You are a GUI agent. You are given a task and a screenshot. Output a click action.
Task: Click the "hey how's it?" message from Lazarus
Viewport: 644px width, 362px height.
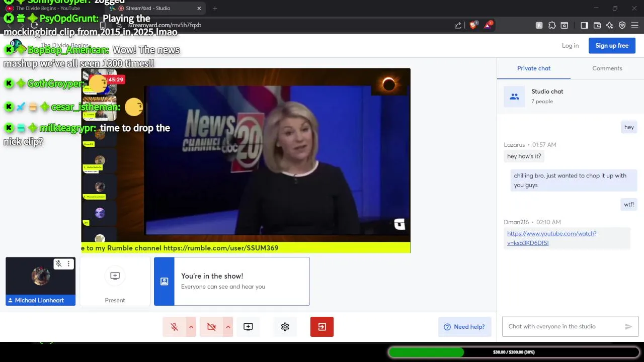click(524, 156)
